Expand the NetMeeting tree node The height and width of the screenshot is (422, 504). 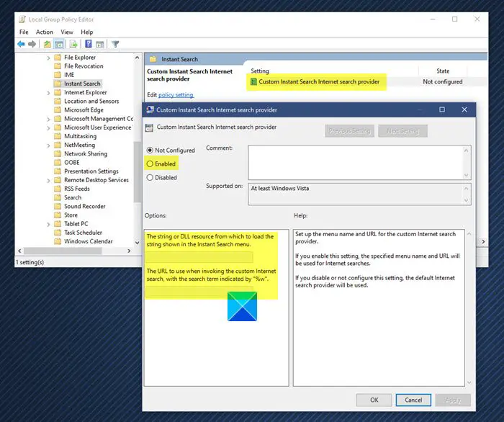(x=48, y=145)
